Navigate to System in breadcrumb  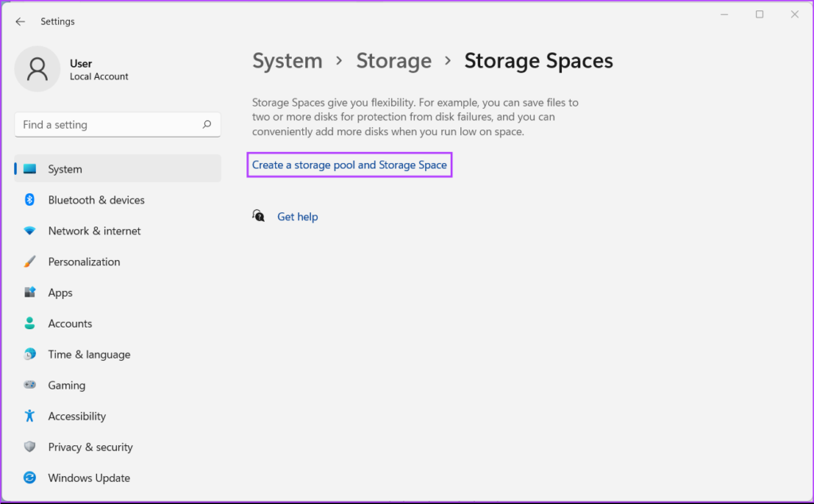pos(287,61)
